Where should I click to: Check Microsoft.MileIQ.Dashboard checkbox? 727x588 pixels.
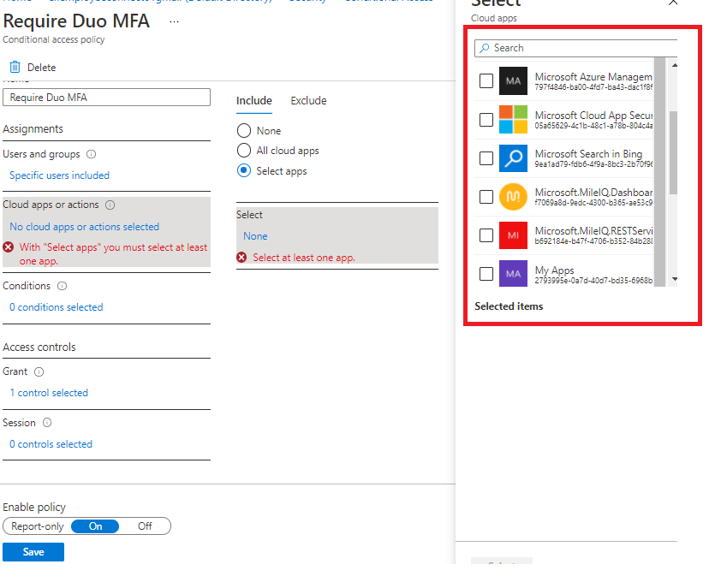[486, 197]
